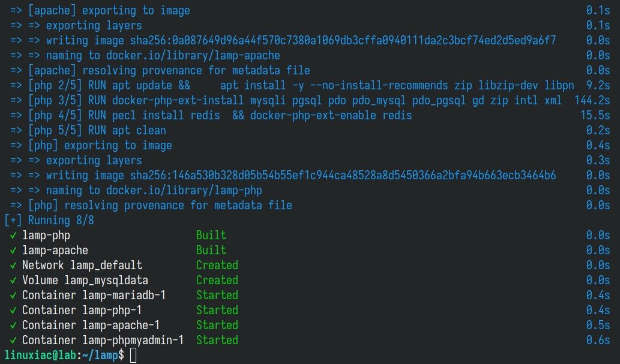This screenshot has width=620, height=364.
Task: Click the checkmark beside lamp-php Built
Action: click(x=13, y=235)
